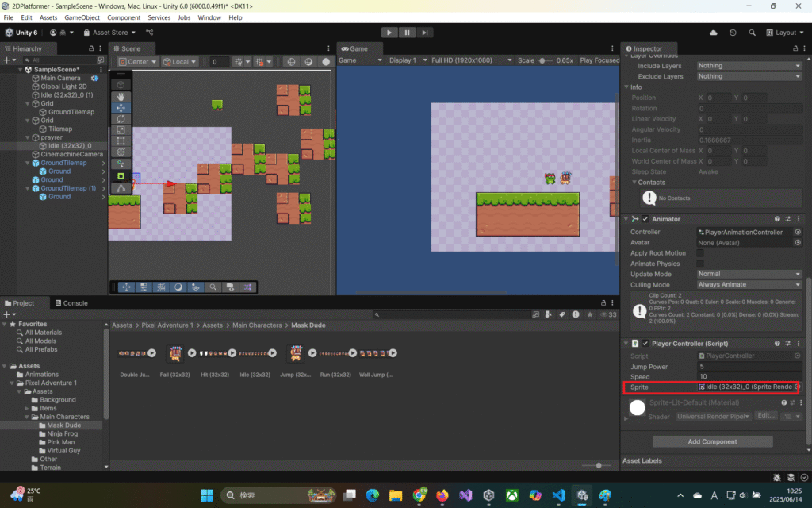This screenshot has width=812, height=508.
Task: Click Edit button for Sprite-Lit-Default material
Action: click(x=766, y=416)
